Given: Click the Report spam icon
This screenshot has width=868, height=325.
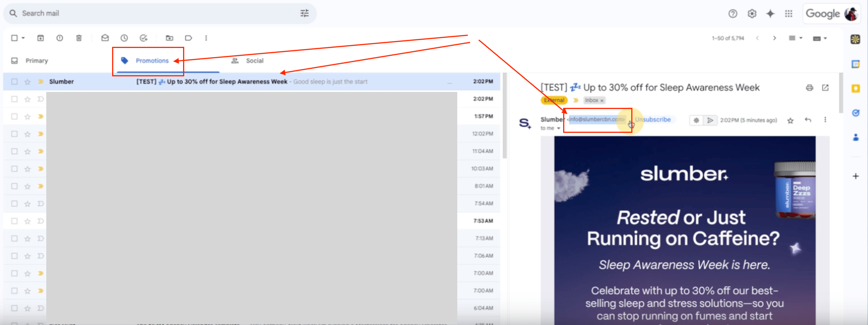Looking at the screenshot, I should point(60,38).
